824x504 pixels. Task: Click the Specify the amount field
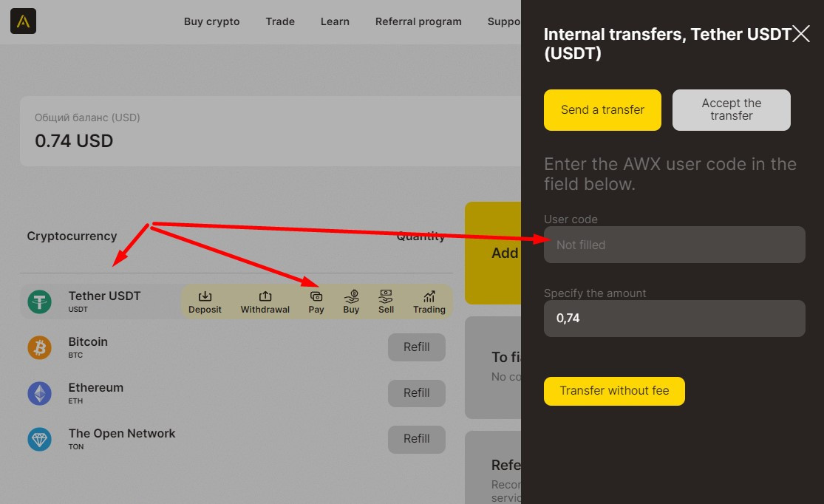(674, 319)
